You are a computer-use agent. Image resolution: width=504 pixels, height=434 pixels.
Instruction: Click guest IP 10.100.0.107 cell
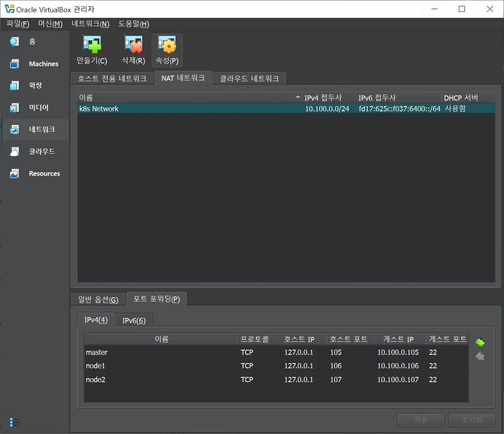(398, 380)
